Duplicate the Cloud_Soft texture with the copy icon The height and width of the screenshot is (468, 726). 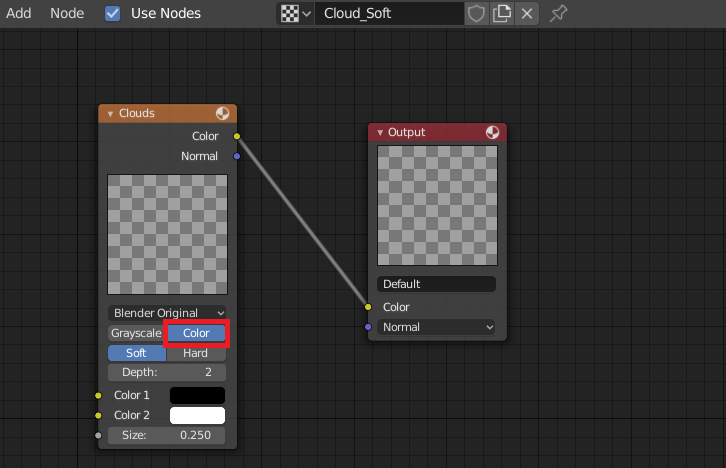click(501, 13)
